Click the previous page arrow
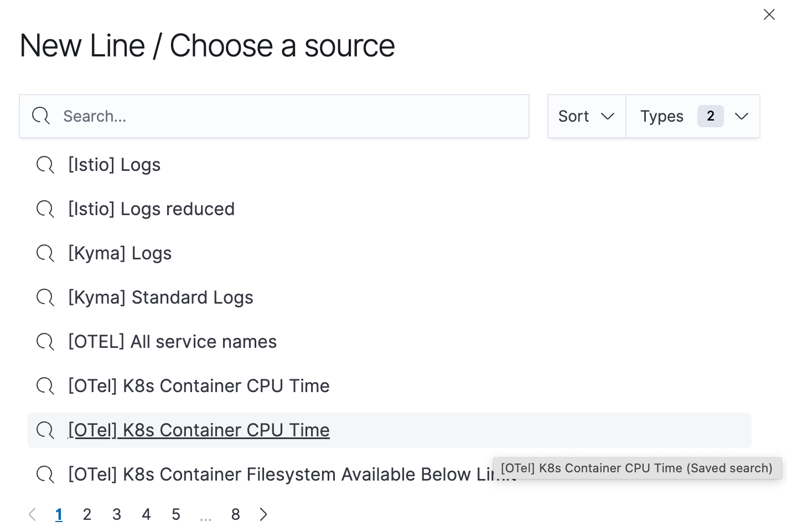Screen dimensions: 787x532 point(33,514)
